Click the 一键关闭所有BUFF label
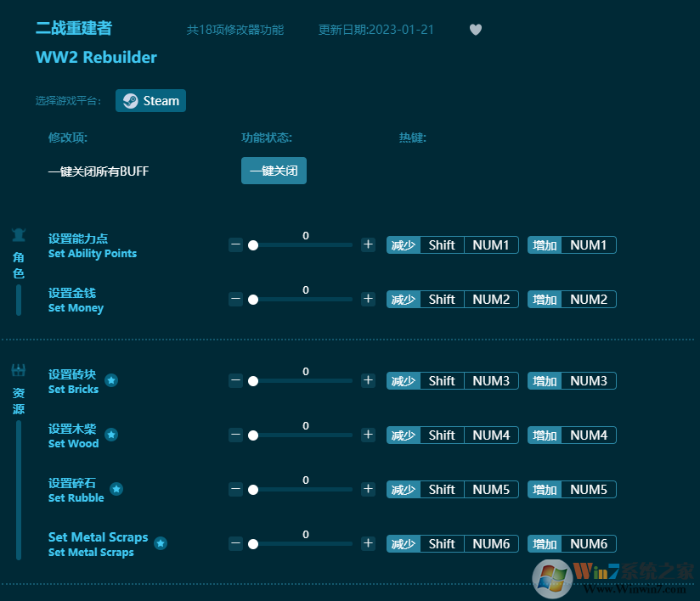The width and height of the screenshot is (700, 601). click(99, 171)
